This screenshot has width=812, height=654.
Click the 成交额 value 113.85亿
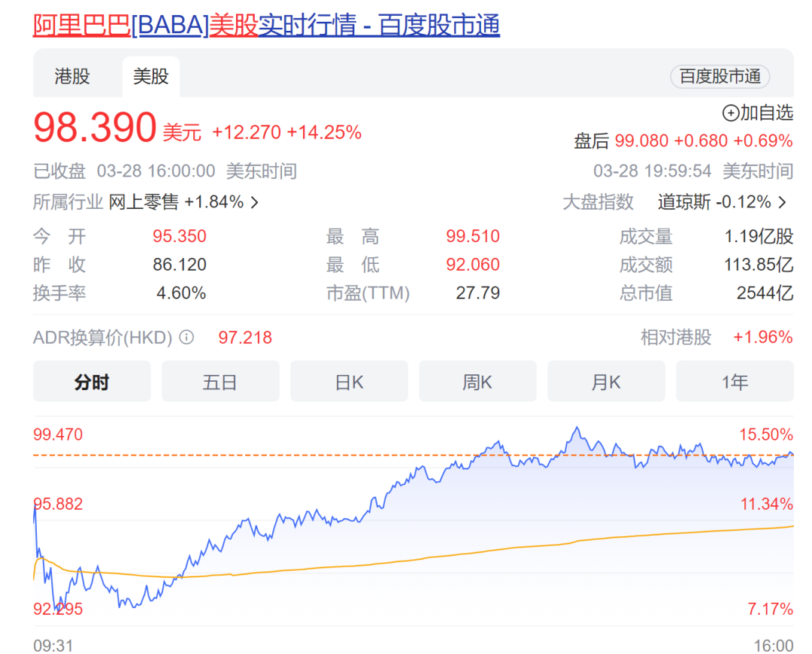coord(759,265)
